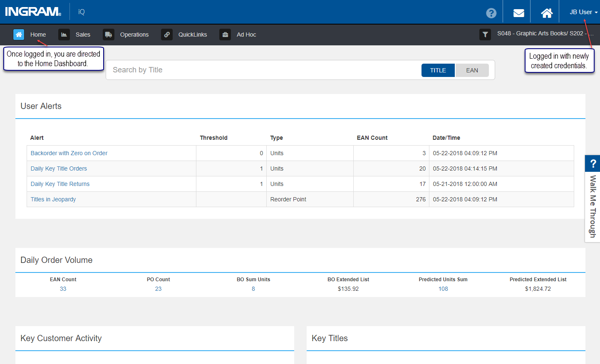Click the Ad Hoc briefcase icon

[x=225, y=35]
